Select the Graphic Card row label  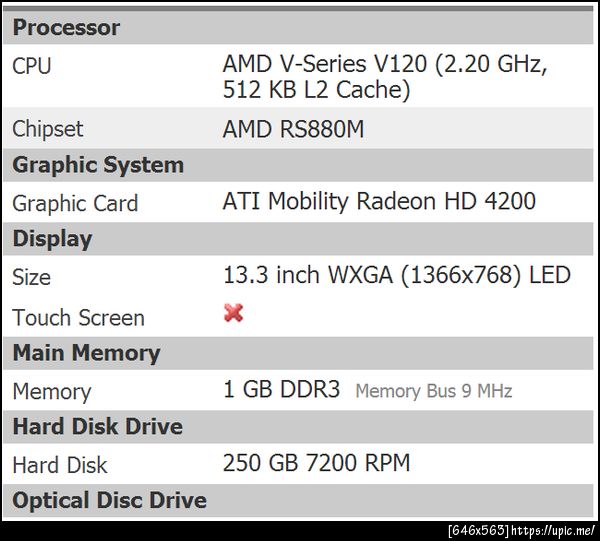[75, 203]
